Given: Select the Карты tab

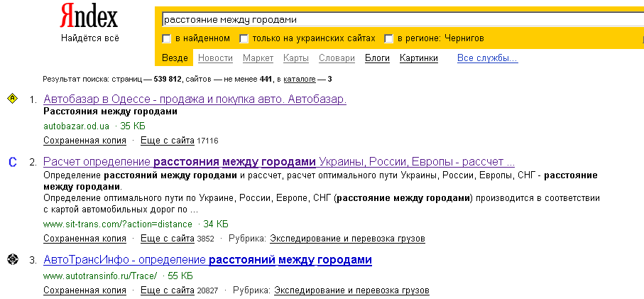Looking at the screenshot, I should pyautogui.click(x=295, y=58).
